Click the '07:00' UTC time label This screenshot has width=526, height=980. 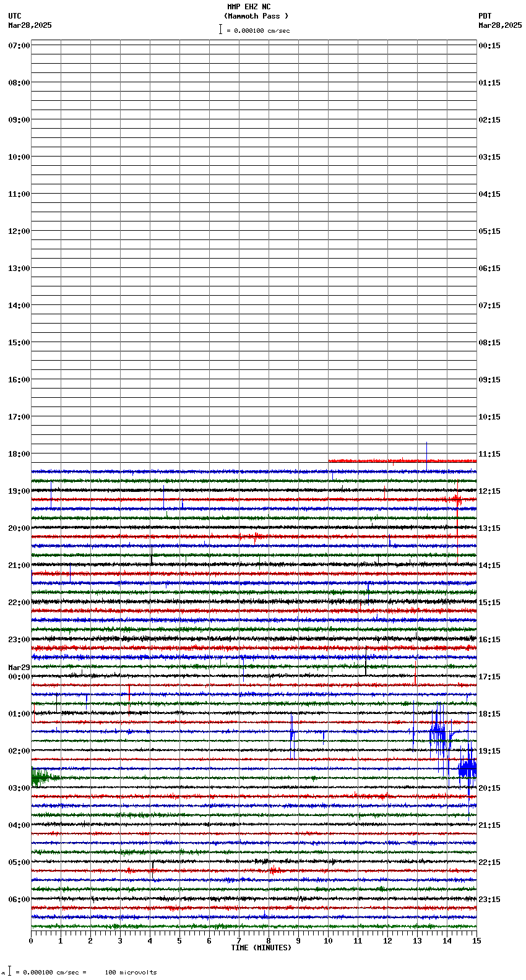[19, 46]
